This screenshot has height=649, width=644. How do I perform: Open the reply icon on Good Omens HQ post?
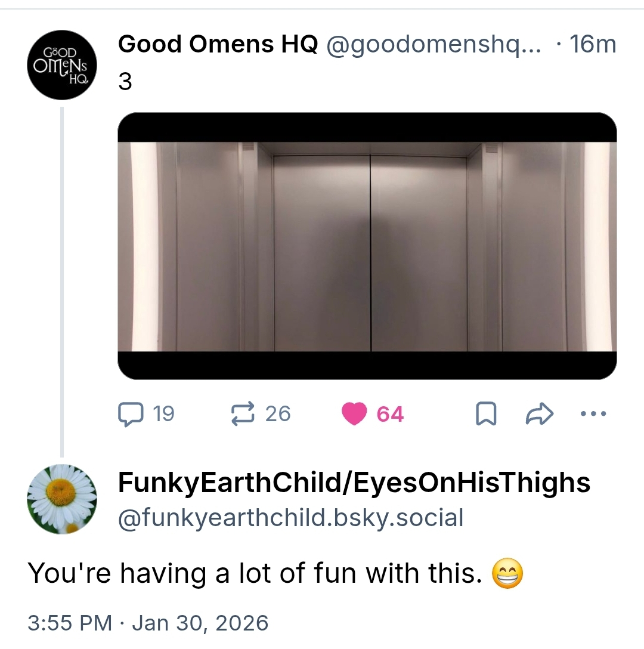(x=131, y=414)
